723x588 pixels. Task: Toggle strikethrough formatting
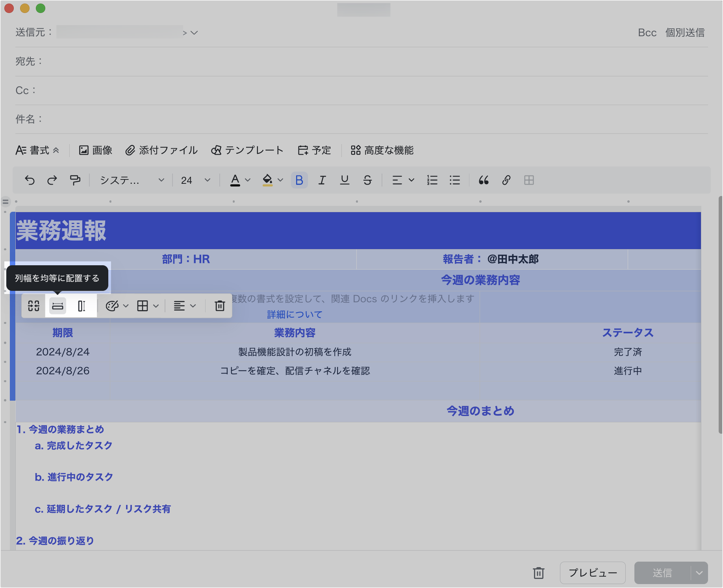(x=367, y=180)
